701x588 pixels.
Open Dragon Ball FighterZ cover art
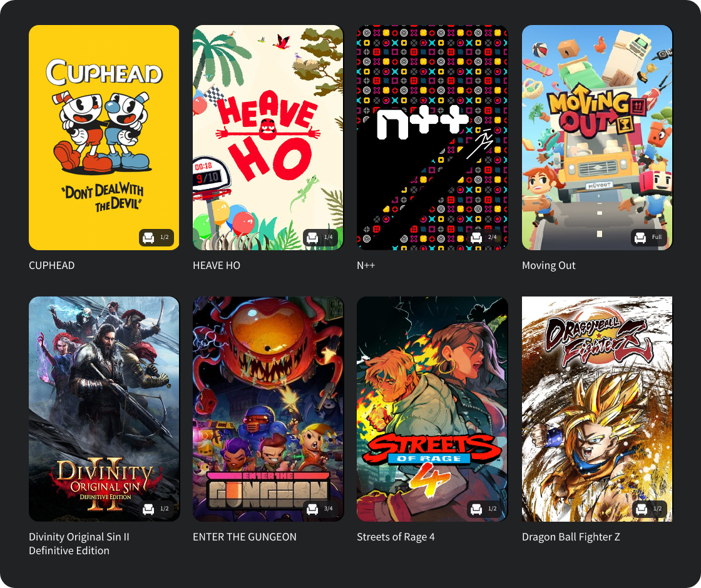[597, 409]
